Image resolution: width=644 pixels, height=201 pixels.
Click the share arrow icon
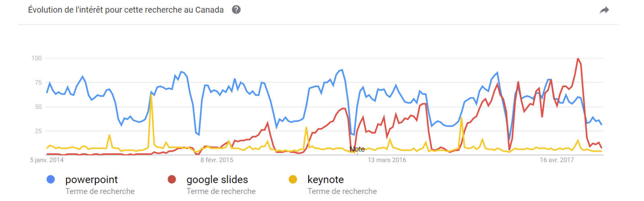(604, 10)
